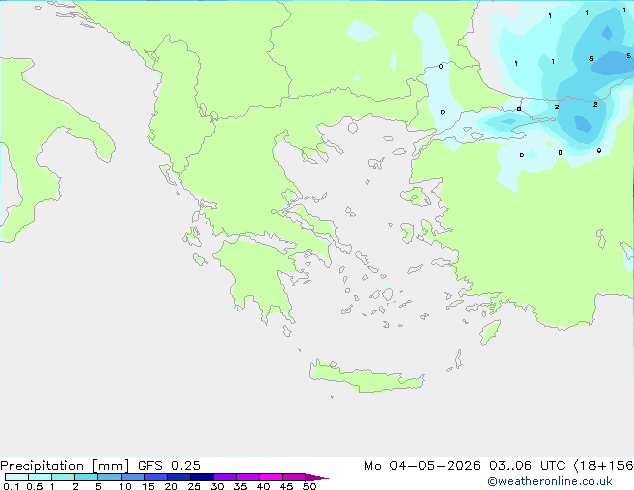
Task: Pick the 10–15 mm legend swatch
Action: (x=132, y=477)
